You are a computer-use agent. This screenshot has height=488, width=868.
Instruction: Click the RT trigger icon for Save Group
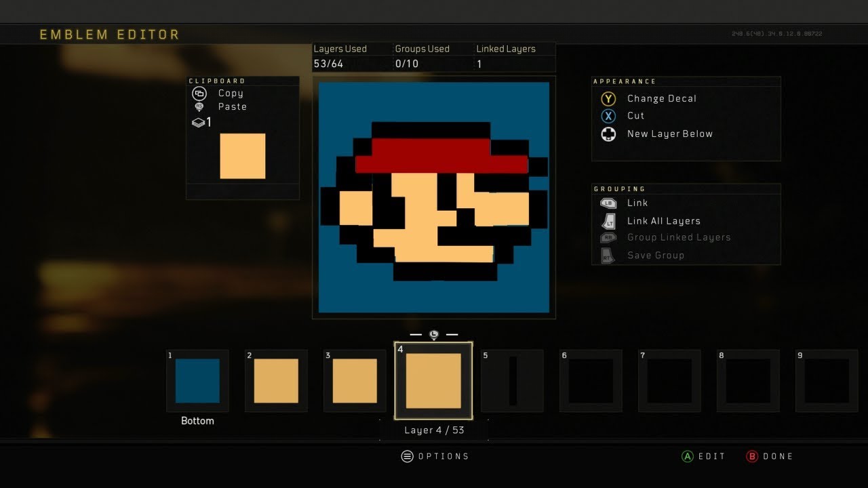(x=608, y=256)
